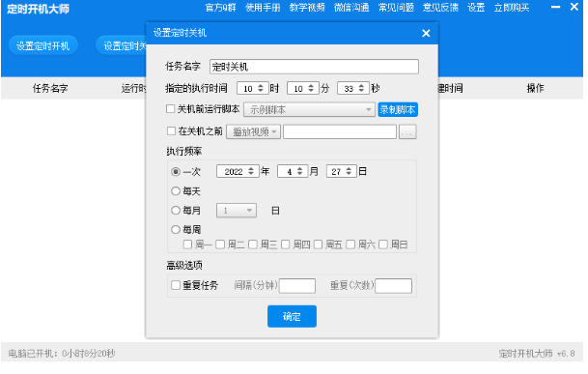Click the seconds stepper arrows before 秒
Screen dimensions: 588x374
pyautogui.click(x=361, y=88)
